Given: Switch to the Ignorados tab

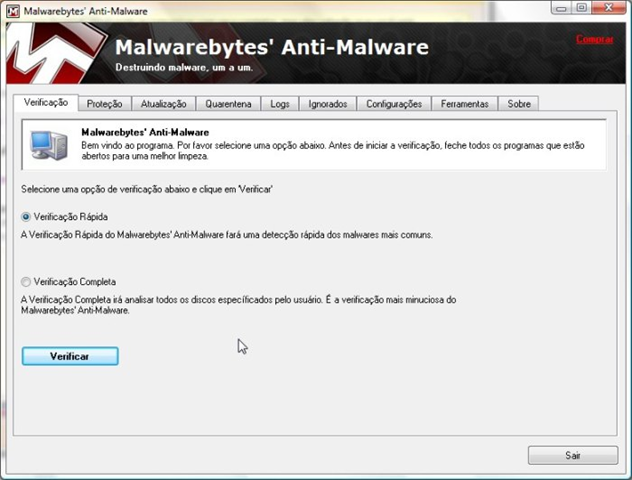Looking at the screenshot, I should point(328,104).
